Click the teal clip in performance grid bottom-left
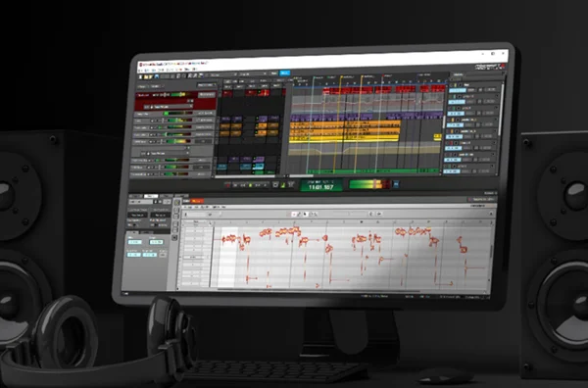 pos(222,167)
